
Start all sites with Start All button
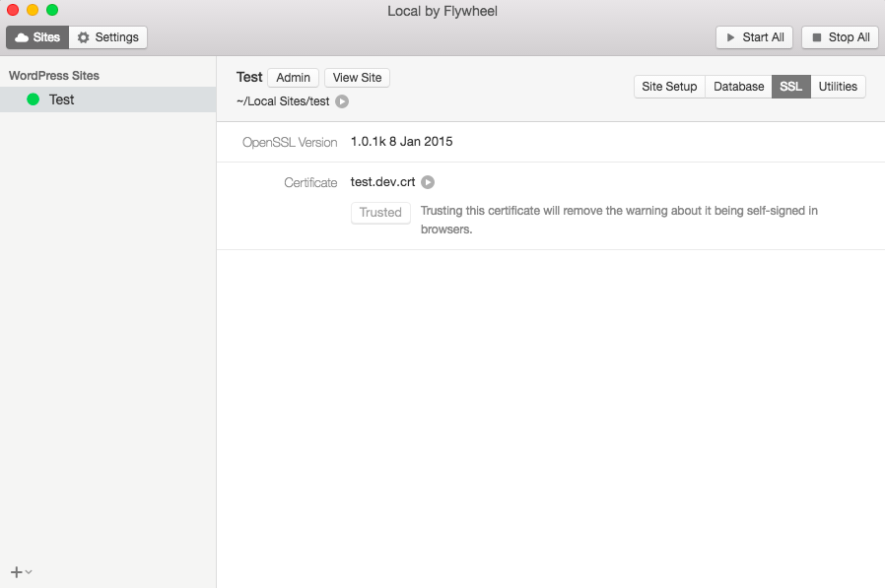[754, 37]
